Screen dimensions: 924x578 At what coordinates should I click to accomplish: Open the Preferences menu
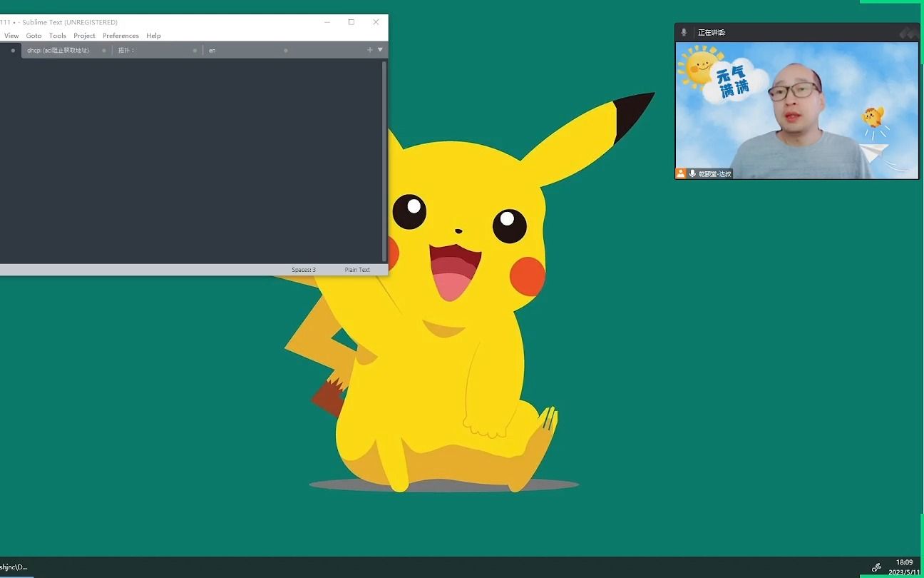tap(120, 36)
